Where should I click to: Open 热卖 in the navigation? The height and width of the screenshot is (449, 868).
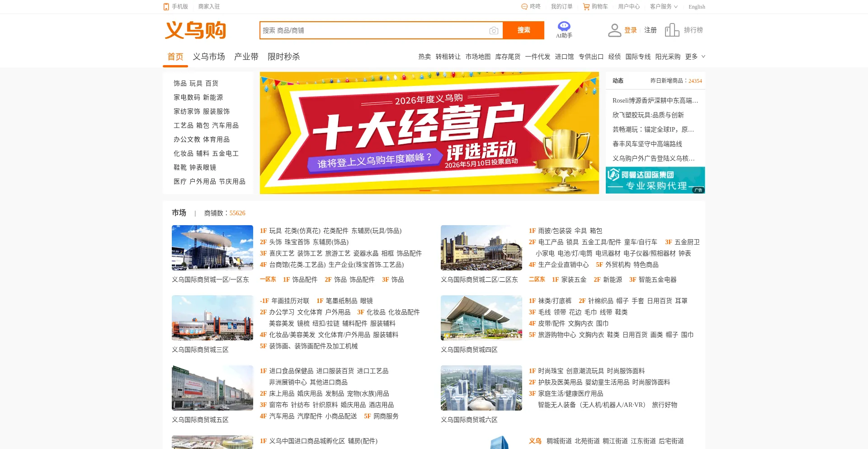coord(425,57)
